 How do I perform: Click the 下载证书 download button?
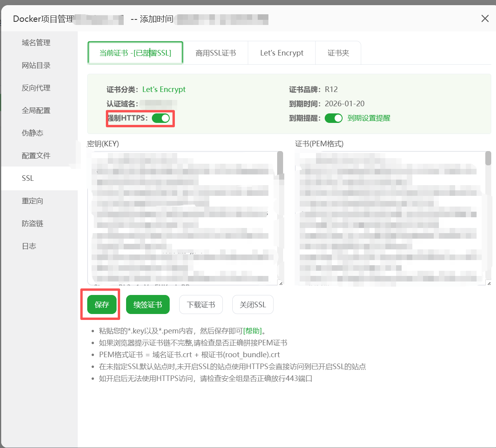coord(201,304)
